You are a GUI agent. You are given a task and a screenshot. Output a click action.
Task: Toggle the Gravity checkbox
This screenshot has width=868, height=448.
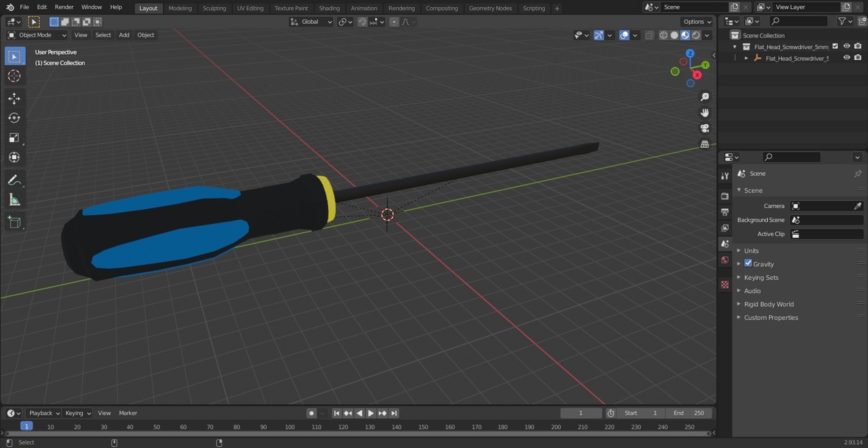[748, 263]
